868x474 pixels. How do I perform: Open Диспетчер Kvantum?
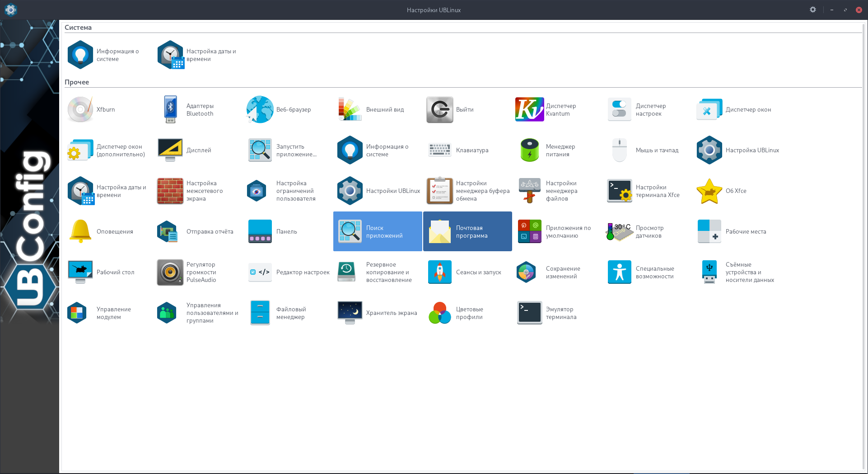point(557,109)
